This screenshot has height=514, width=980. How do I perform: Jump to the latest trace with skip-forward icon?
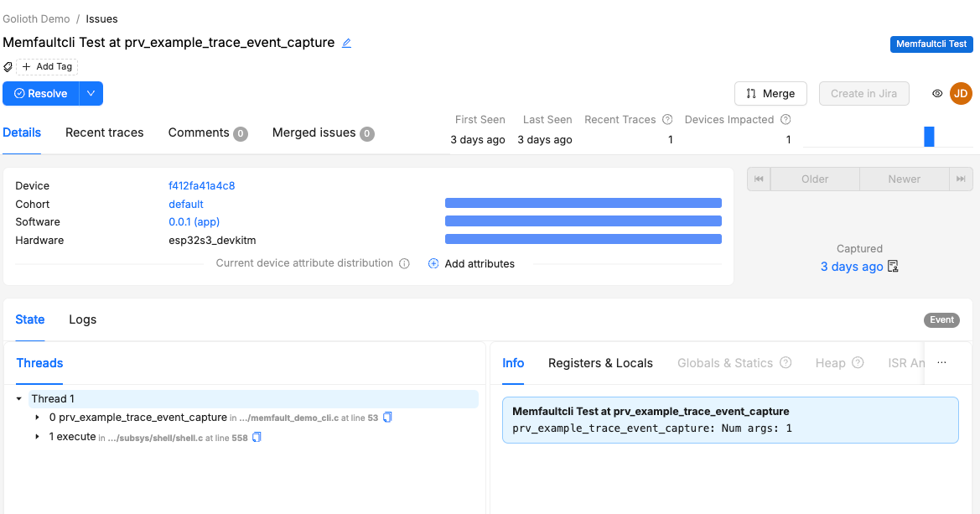point(961,179)
